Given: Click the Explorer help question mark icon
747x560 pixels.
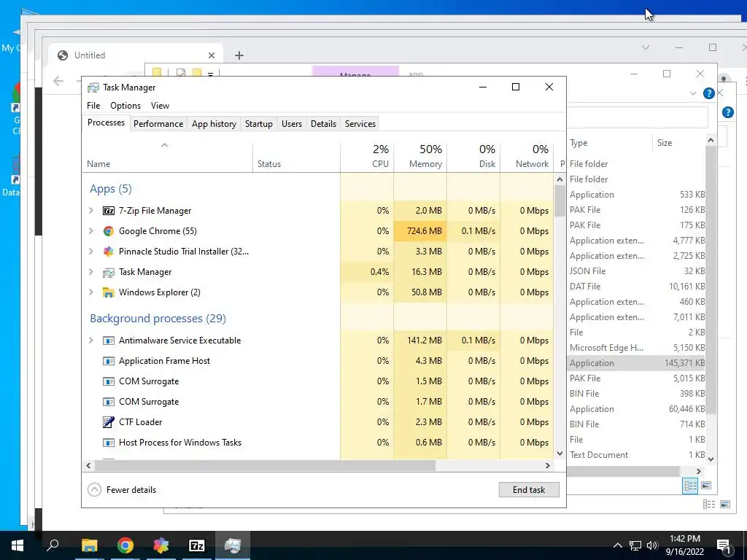Looking at the screenshot, I should pos(709,93).
